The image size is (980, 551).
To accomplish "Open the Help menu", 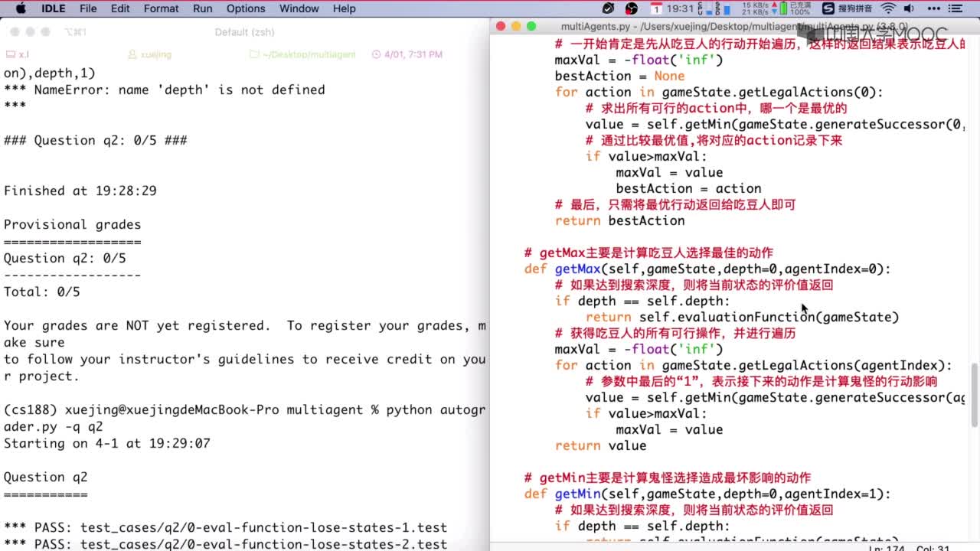I will click(345, 8).
